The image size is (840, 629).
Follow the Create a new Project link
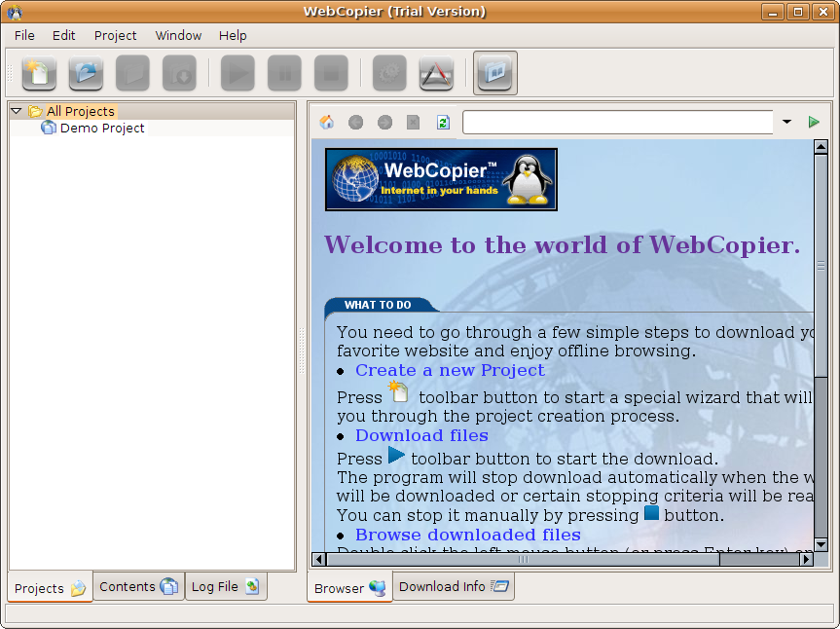[x=450, y=370]
